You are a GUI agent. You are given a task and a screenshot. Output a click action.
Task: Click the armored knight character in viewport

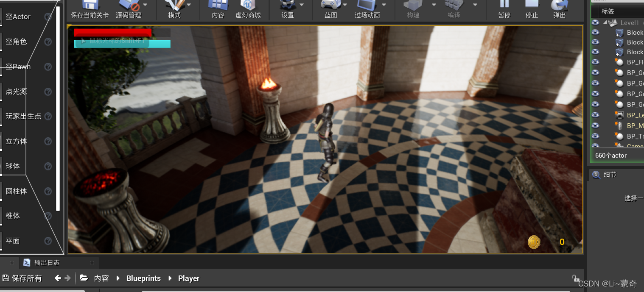[326, 142]
